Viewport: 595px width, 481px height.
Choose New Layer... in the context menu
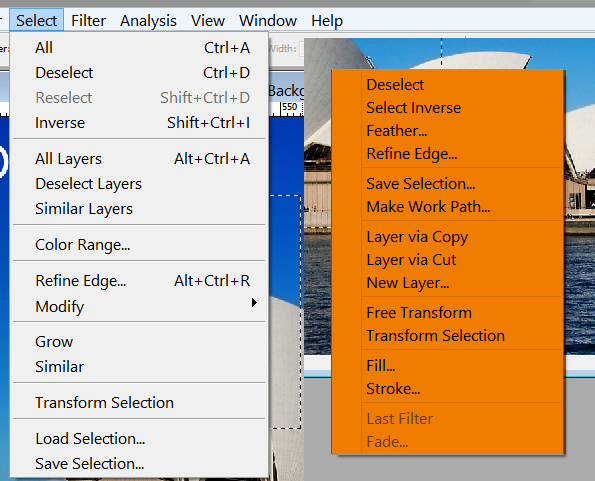[x=449, y=283]
